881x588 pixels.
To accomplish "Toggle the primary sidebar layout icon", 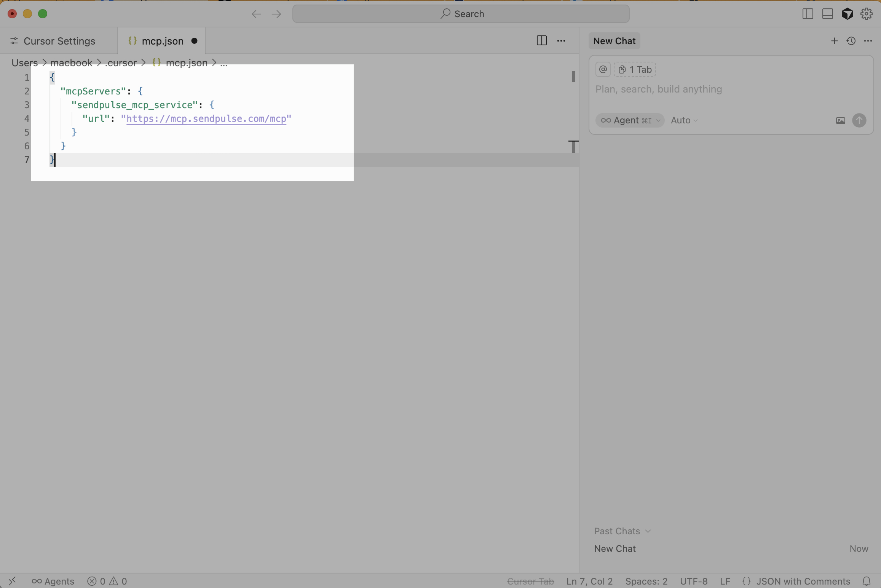I will [808, 14].
